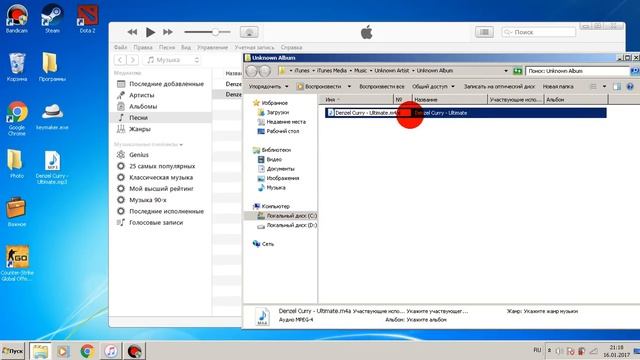The image size is (640, 360).
Task: Click the iTunes Поиск search field
Action: (539, 32)
